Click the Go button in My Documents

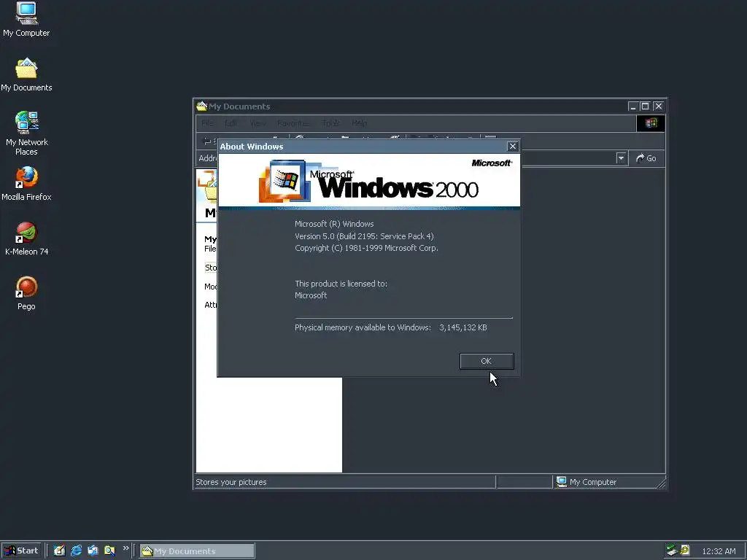[x=646, y=158]
